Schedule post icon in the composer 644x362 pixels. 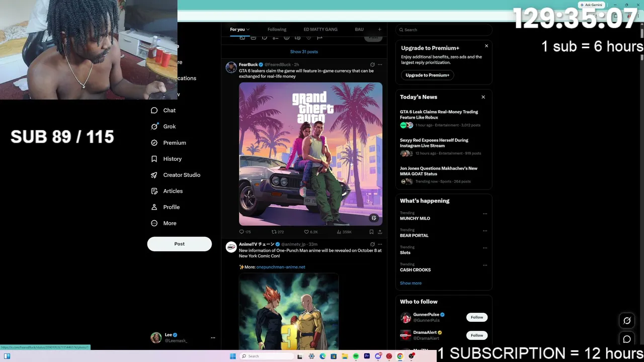pyautogui.click(x=297, y=37)
